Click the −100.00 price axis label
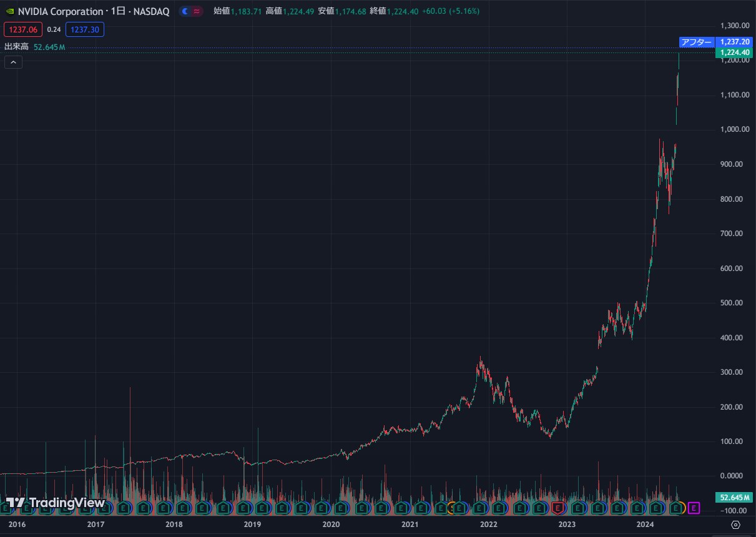This screenshot has width=756, height=537. (734, 511)
